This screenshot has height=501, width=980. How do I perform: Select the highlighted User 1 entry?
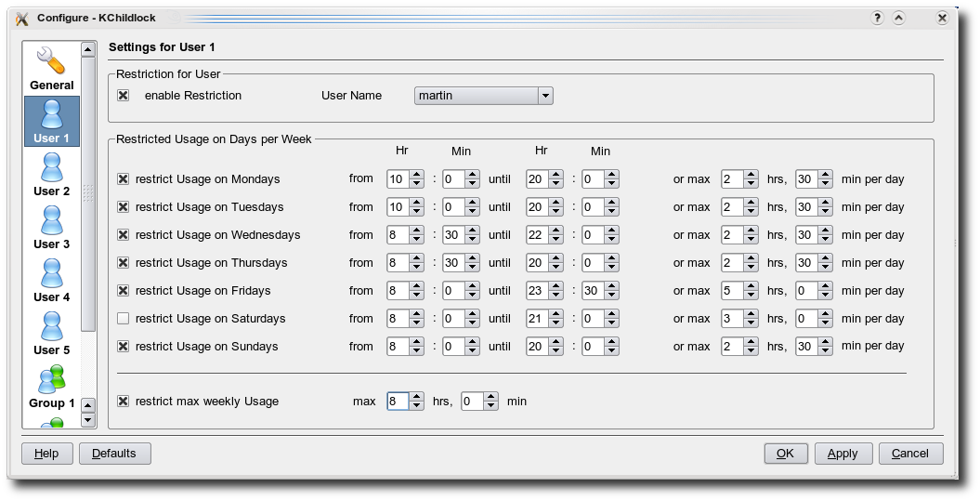coord(52,121)
